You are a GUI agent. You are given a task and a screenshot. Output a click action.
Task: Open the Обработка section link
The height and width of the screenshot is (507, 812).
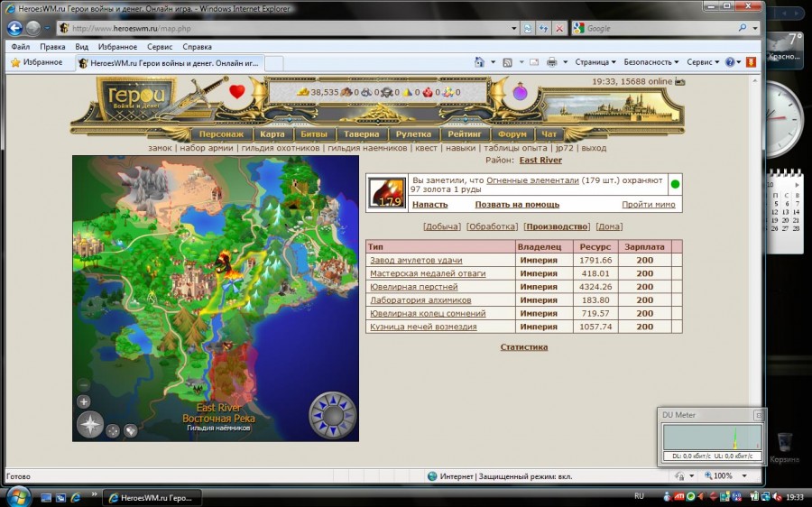492,226
